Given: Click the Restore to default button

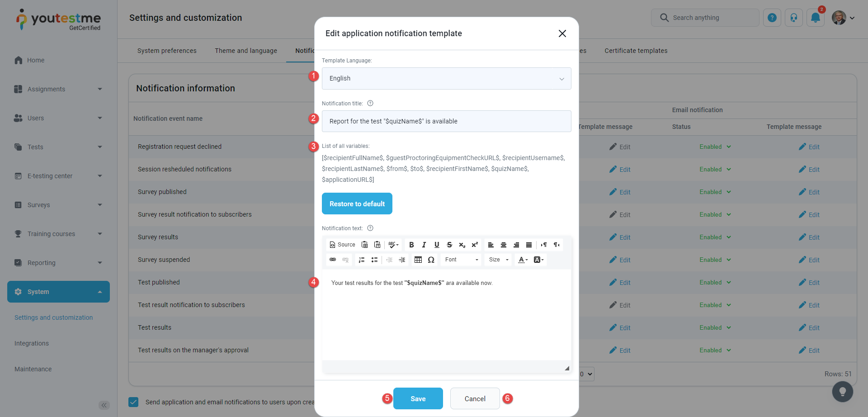Looking at the screenshot, I should (357, 204).
